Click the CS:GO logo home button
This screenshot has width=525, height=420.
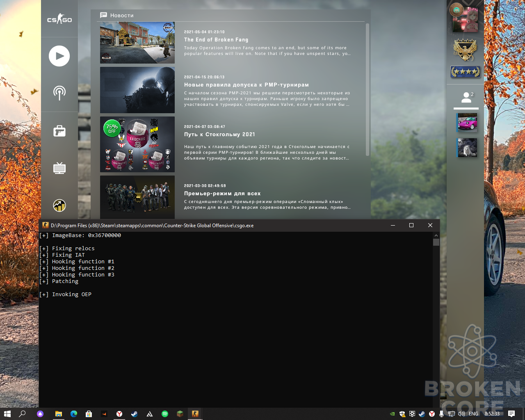tap(59, 19)
